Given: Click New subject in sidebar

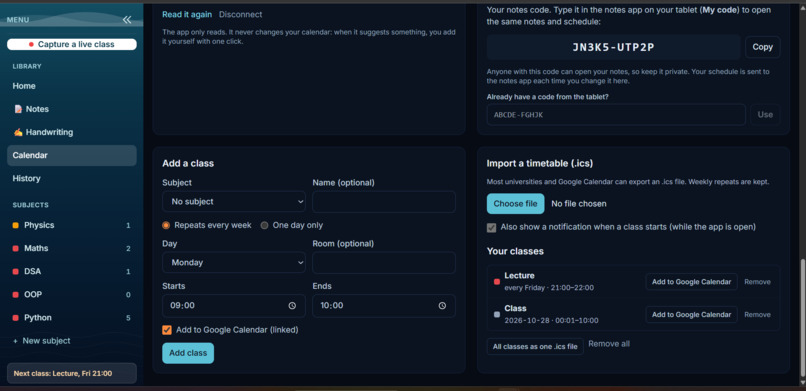Looking at the screenshot, I should tap(72, 341).
